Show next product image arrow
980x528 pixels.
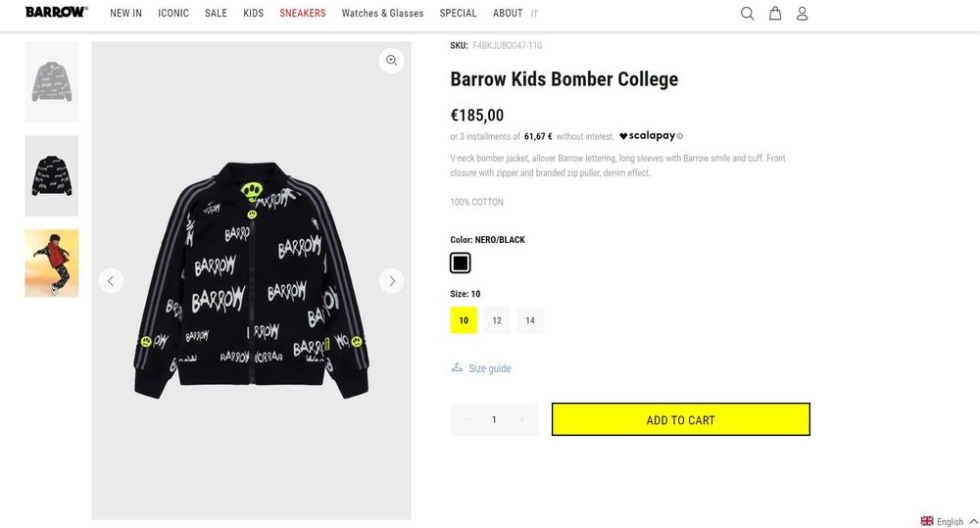pos(392,281)
